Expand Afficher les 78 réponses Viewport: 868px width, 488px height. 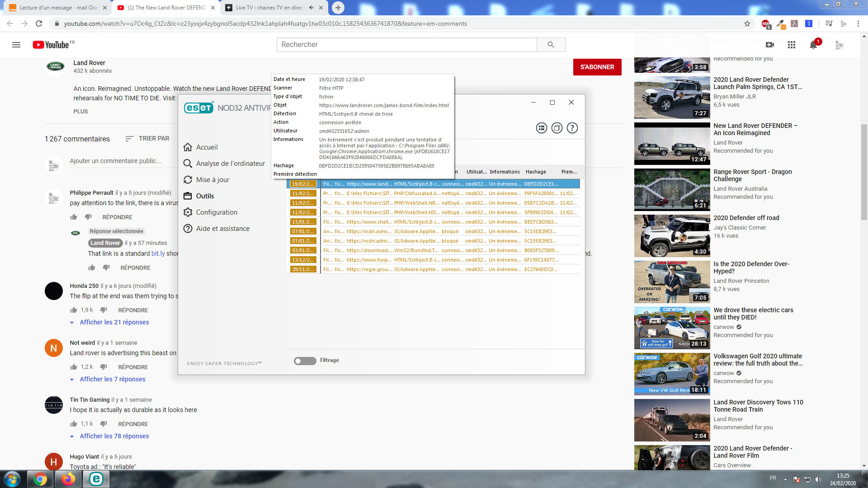114,436
